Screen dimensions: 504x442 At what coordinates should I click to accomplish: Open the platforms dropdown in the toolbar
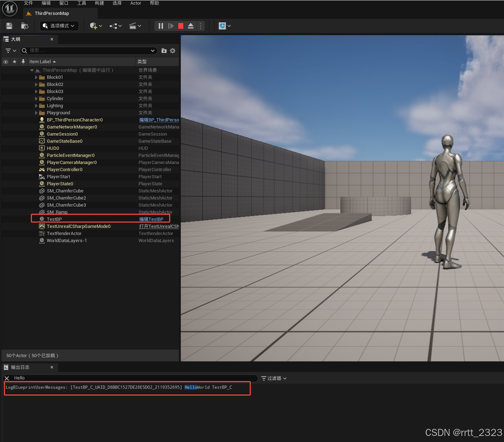pyautogui.click(x=225, y=26)
